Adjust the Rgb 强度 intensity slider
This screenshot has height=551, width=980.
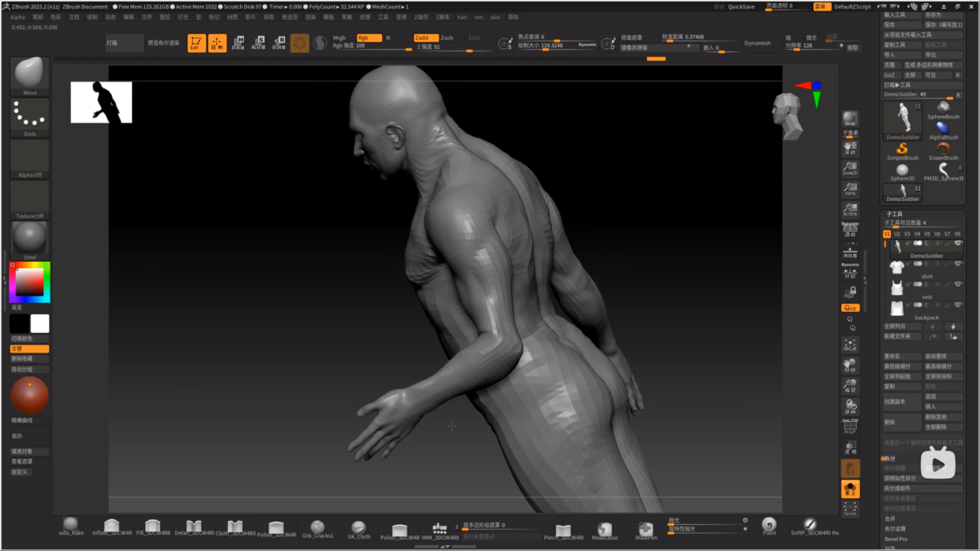(372, 47)
